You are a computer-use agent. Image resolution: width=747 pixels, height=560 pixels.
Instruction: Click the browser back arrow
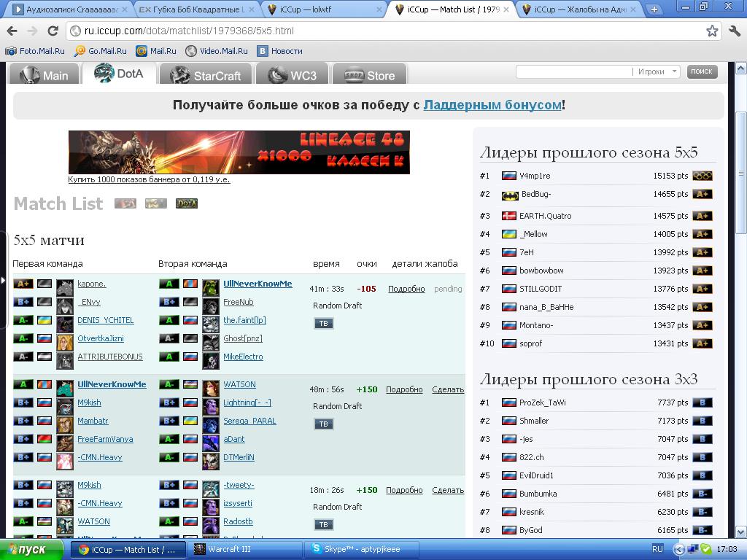(x=12, y=31)
